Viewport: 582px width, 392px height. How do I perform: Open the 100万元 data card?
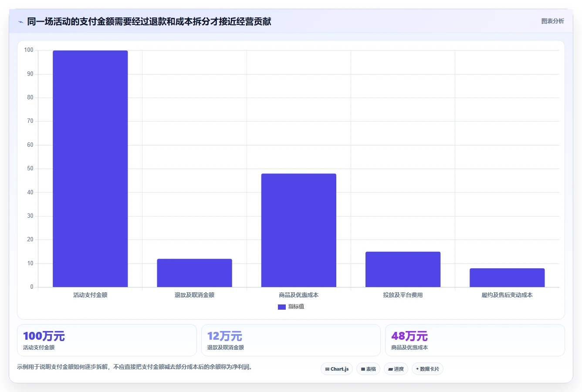coord(107,340)
